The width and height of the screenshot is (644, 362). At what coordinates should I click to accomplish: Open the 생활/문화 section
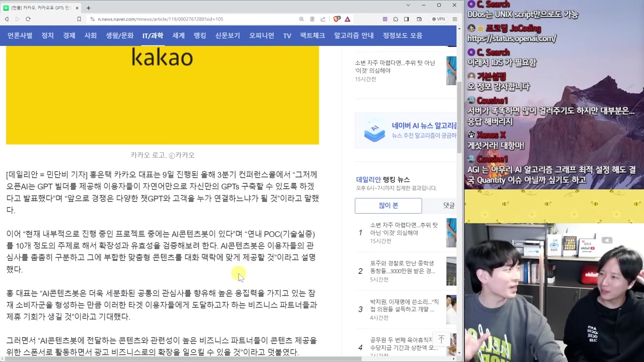120,36
